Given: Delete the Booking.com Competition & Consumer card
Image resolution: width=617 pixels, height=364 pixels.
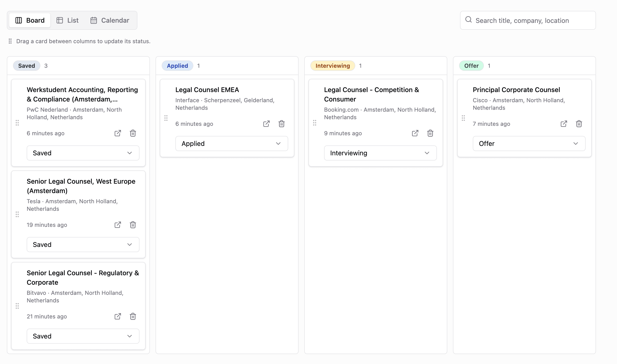Looking at the screenshot, I should click(x=430, y=133).
